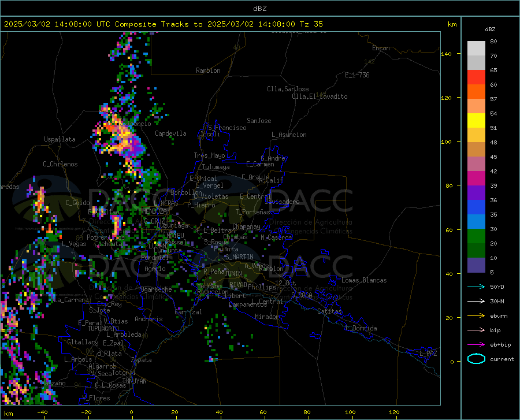
Task: Click the 50YD cyan arrow legend icon
Action: (476, 287)
